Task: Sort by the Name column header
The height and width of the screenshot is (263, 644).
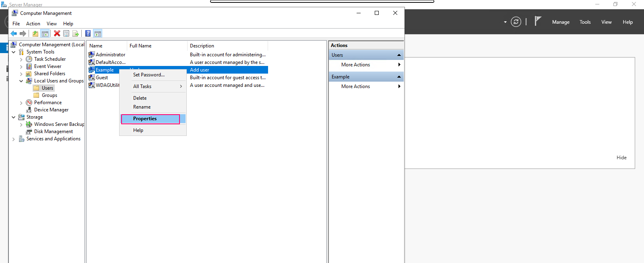Action: (107, 46)
